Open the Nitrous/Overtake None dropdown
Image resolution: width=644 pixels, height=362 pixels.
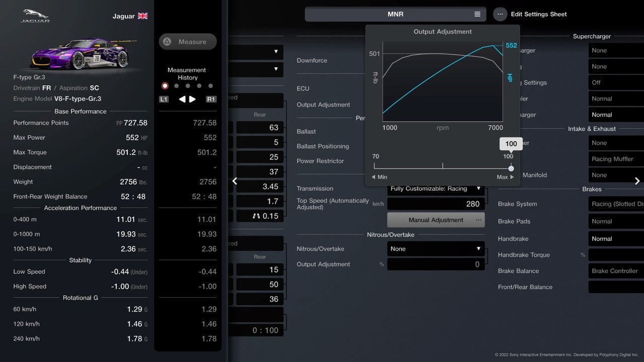(436, 249)
